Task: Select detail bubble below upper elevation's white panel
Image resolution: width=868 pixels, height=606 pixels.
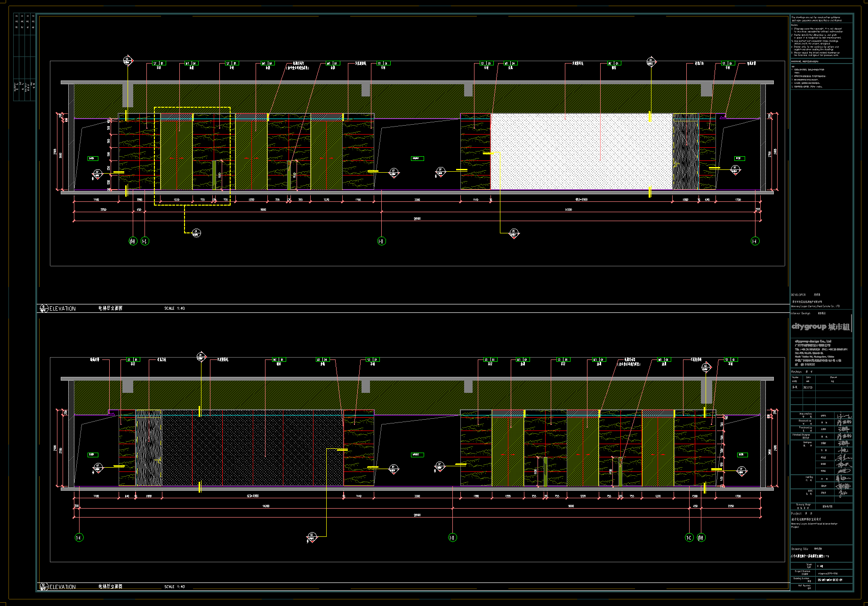Action: pos(514,233)
